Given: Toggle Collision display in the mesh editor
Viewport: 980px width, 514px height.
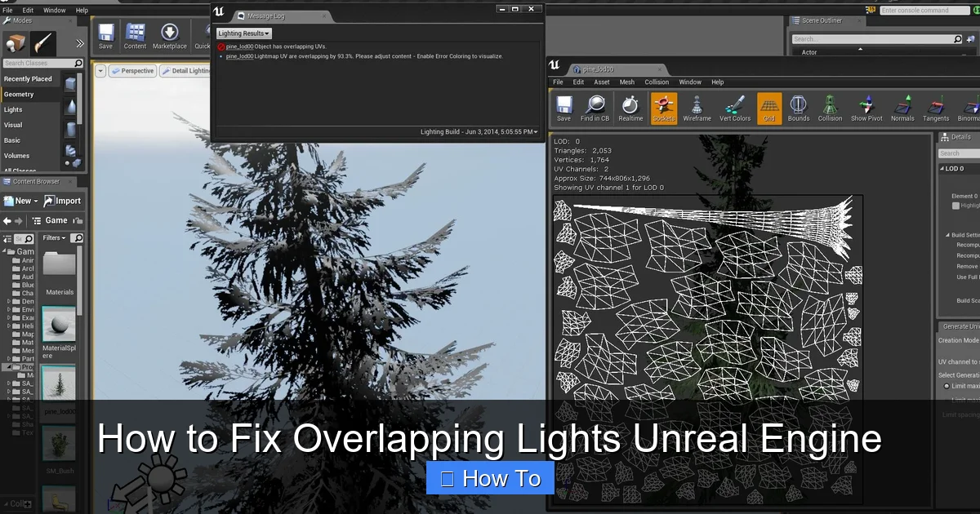Looking at the screenshot, I should click(830, 107).
